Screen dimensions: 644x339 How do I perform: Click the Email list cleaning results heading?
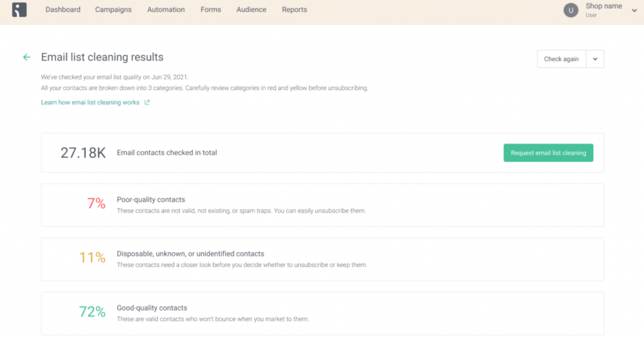102,58
